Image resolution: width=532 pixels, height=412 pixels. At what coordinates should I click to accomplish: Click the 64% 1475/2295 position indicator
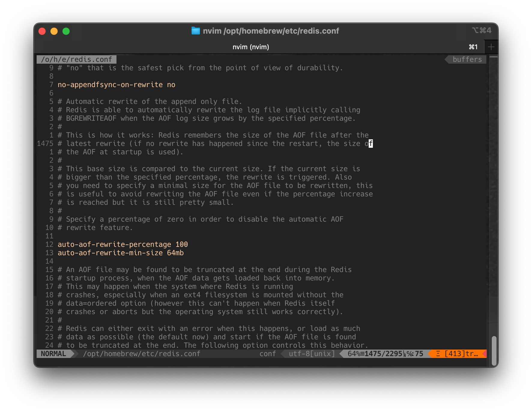click(x=385, y=354)
